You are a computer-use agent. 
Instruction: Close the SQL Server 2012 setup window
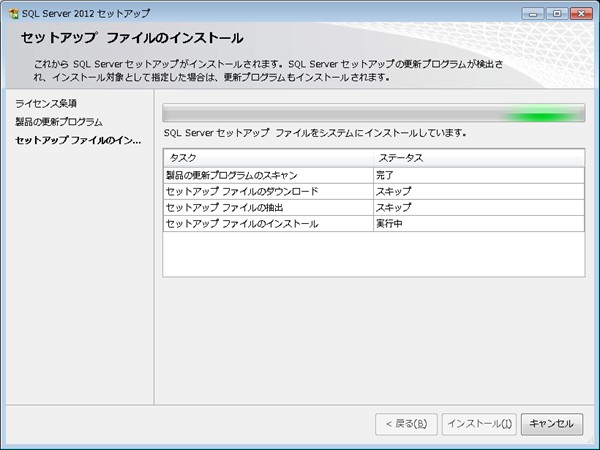point(581,14)
